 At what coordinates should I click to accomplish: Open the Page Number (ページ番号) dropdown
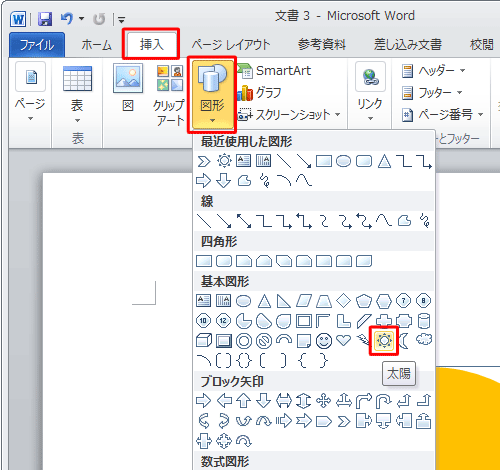coord(443,115)
